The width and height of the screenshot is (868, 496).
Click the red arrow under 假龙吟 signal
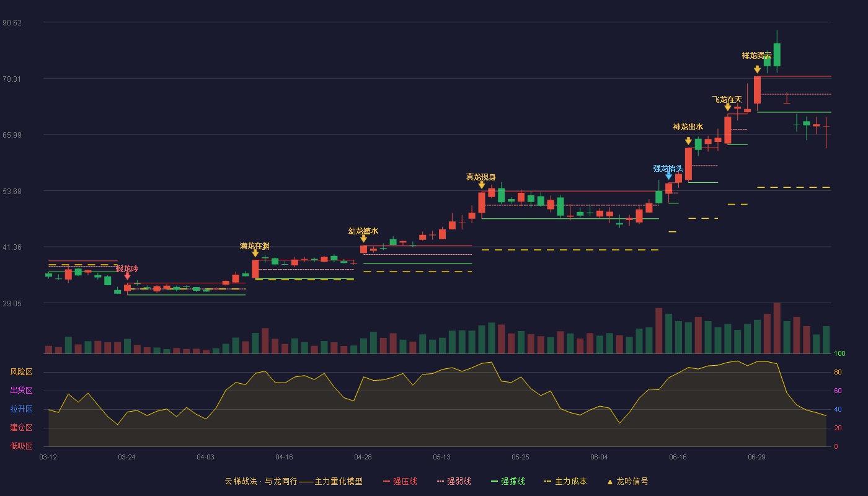click(127, 277)
